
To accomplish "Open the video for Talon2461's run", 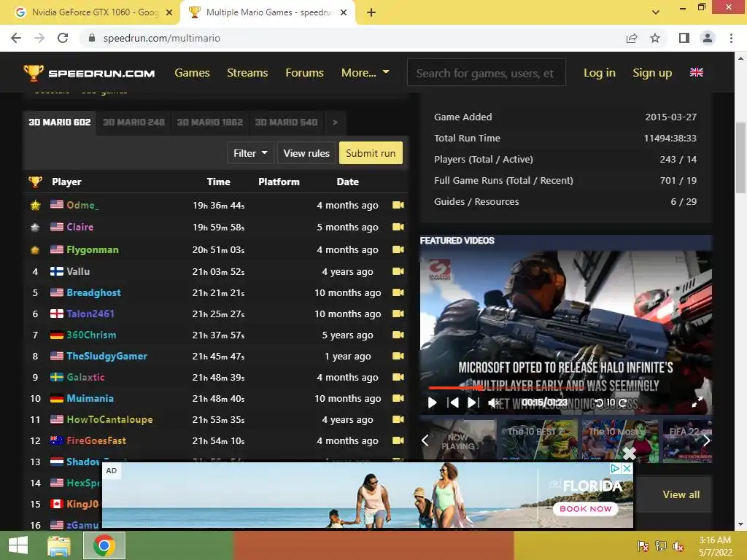I will tap(398, 314).
